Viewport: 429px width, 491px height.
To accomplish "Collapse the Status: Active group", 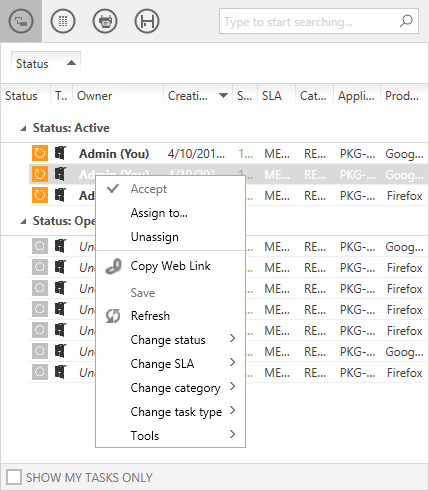I will click(23, 128).
